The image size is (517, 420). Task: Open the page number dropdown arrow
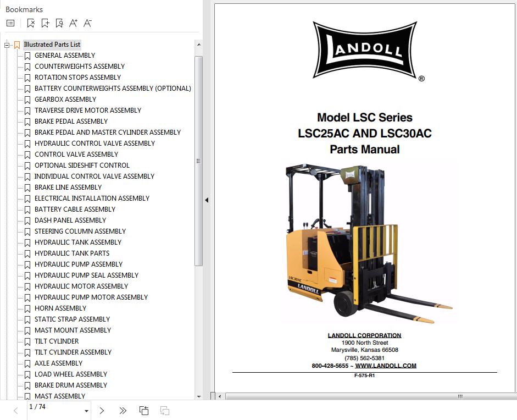point(86,411)
